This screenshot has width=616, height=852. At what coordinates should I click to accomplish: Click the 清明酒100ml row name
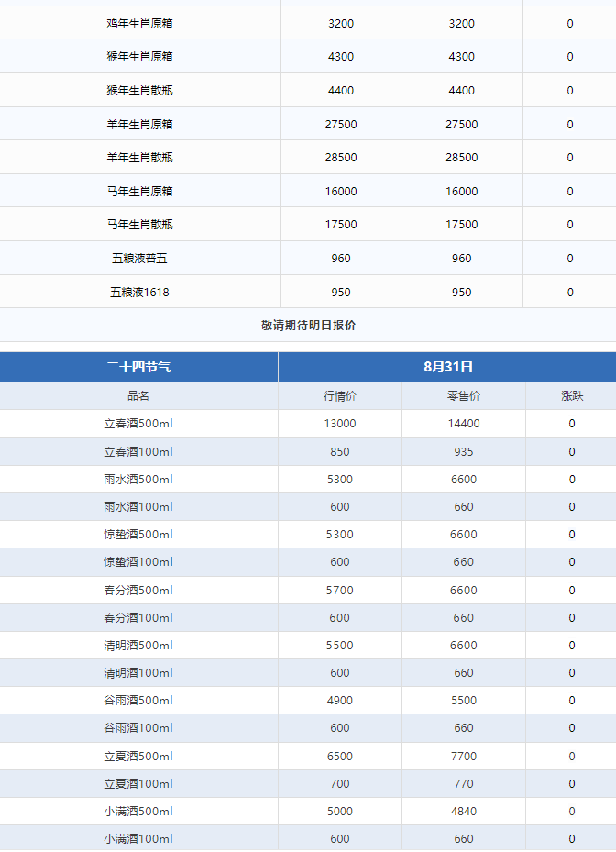point(138,672)
